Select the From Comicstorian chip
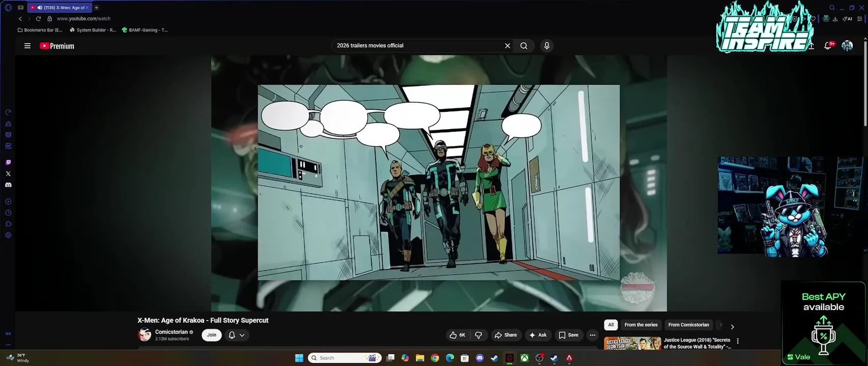The width and height of the screenshot is (868, 366). (x=688, y=325)
